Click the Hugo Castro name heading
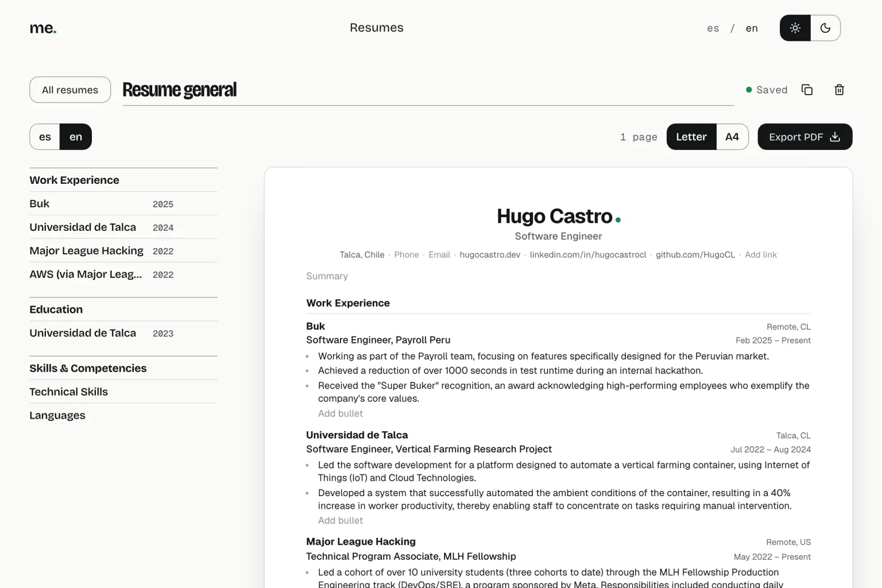 point(555,216)
